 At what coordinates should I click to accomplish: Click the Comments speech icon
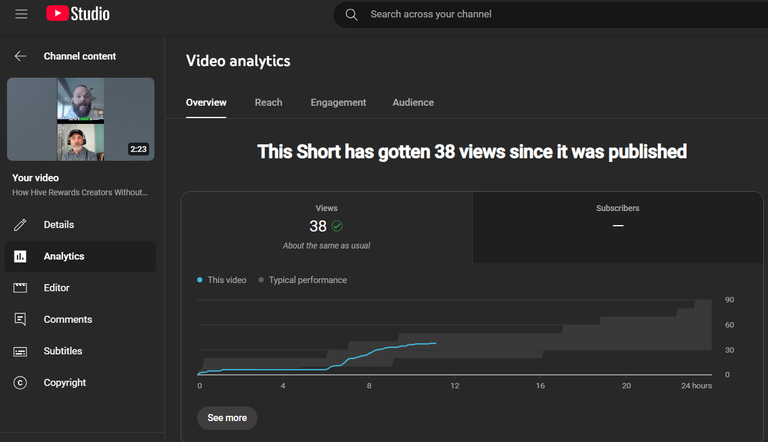pos(20,319)
